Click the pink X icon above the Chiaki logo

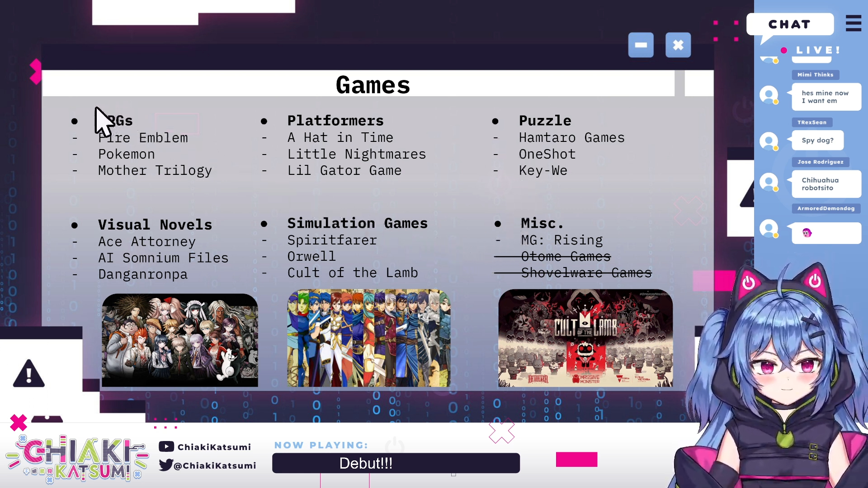point(19,423)
